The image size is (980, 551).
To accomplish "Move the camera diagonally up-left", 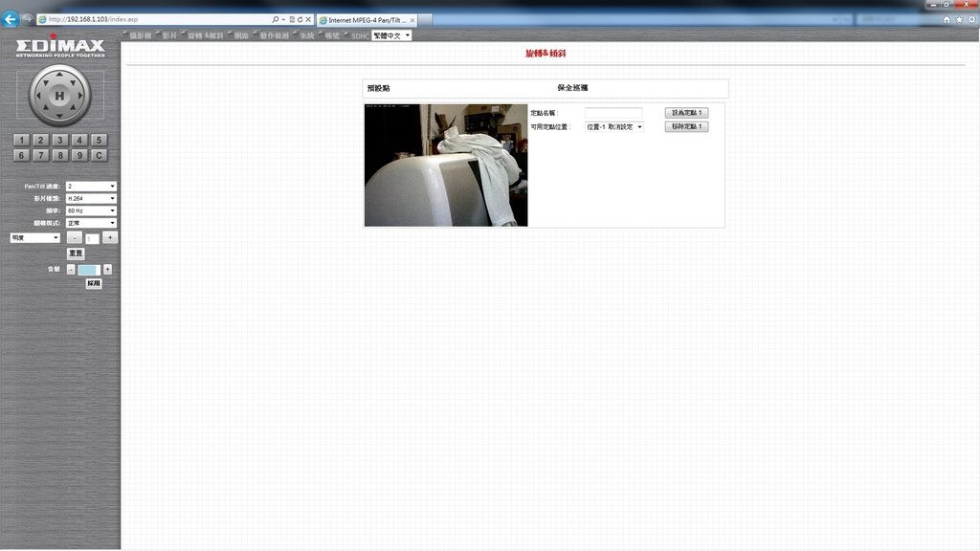I will 45,82.
